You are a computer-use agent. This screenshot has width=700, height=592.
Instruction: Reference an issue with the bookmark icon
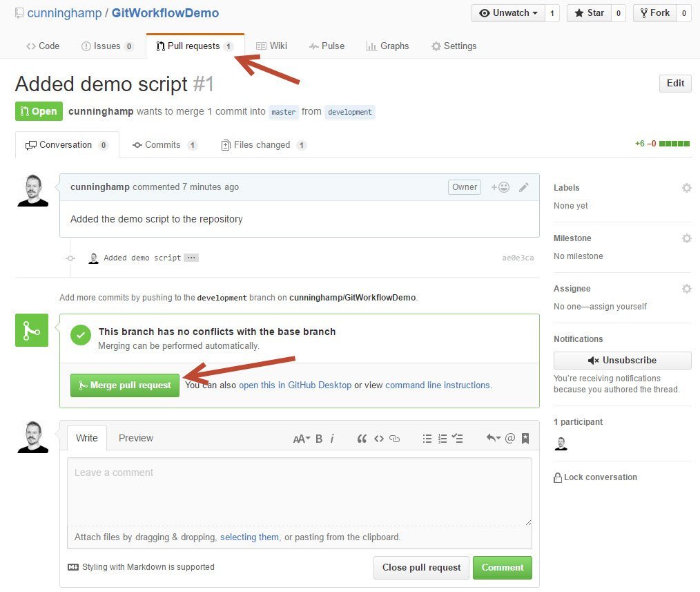pyautogui.click(x=525, y=439)
